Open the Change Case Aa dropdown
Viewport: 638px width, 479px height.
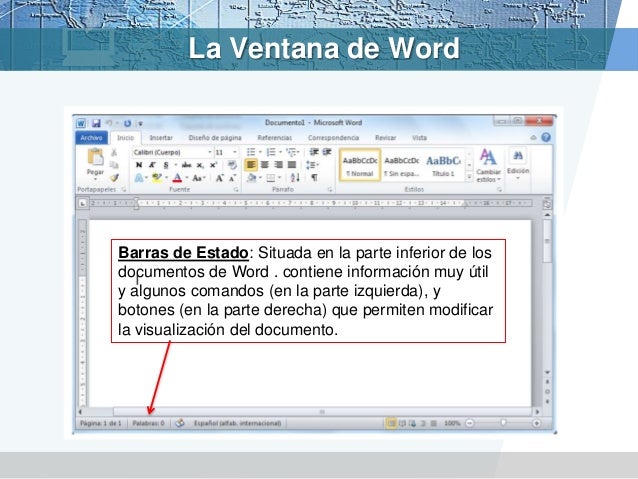(x=199, y=178)
